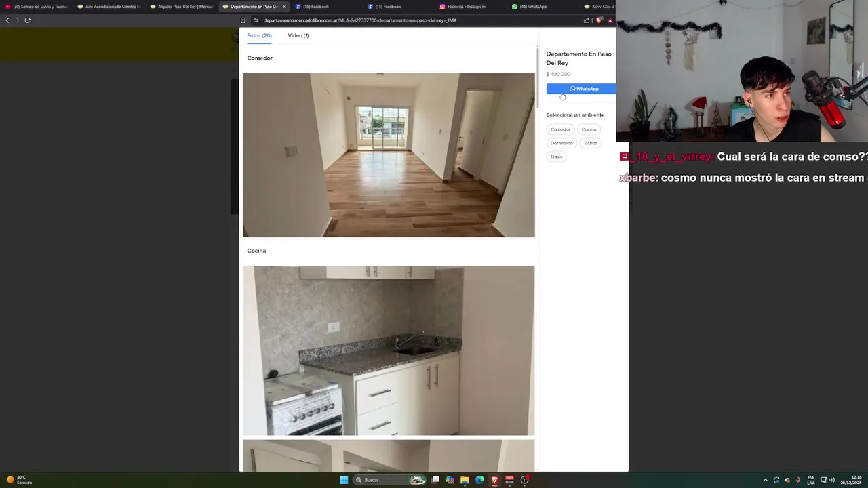
Task: Open the first (15) Facebook tab
Action: coord(326,7)
